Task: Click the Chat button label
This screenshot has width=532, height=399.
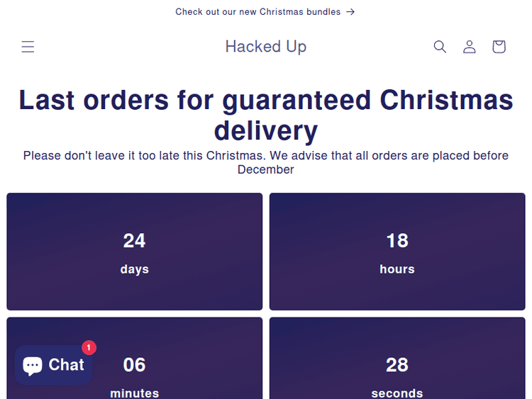Action: click(67, 365)
